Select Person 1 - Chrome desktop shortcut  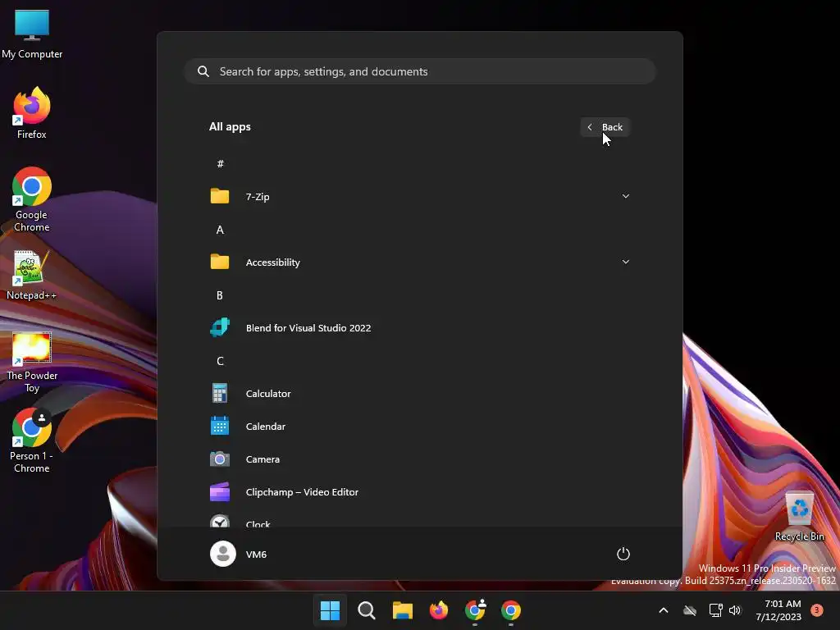coord(32,441)
